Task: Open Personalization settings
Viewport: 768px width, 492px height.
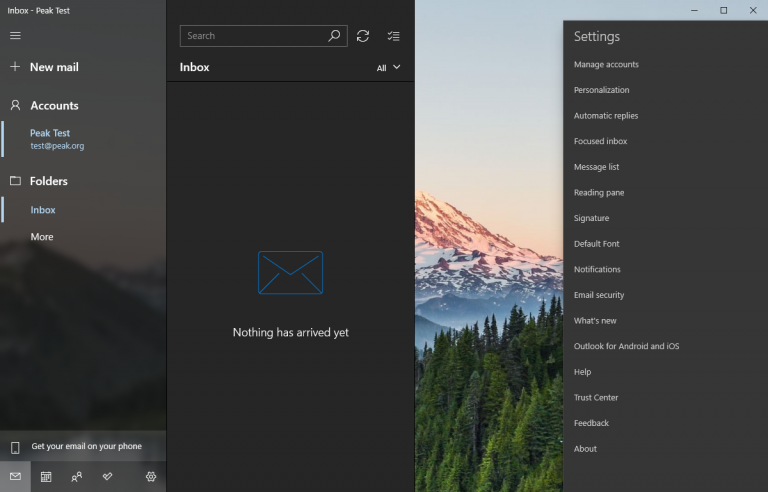Action: tap(601, 90)
